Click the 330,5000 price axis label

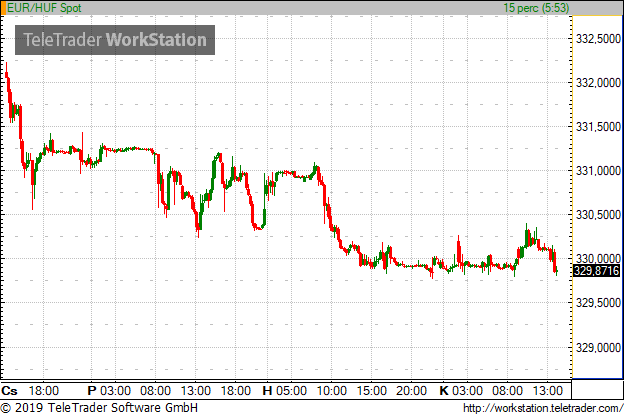coord(599,215)
